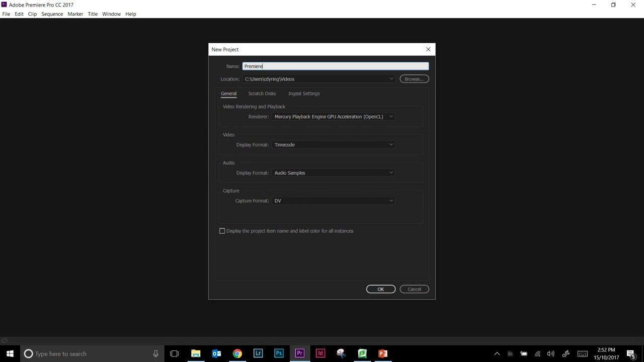Click the Browse button
Image resolution: width=644 pixels, height=362 pixels.
pyautogui.click(x=414, y=79)
